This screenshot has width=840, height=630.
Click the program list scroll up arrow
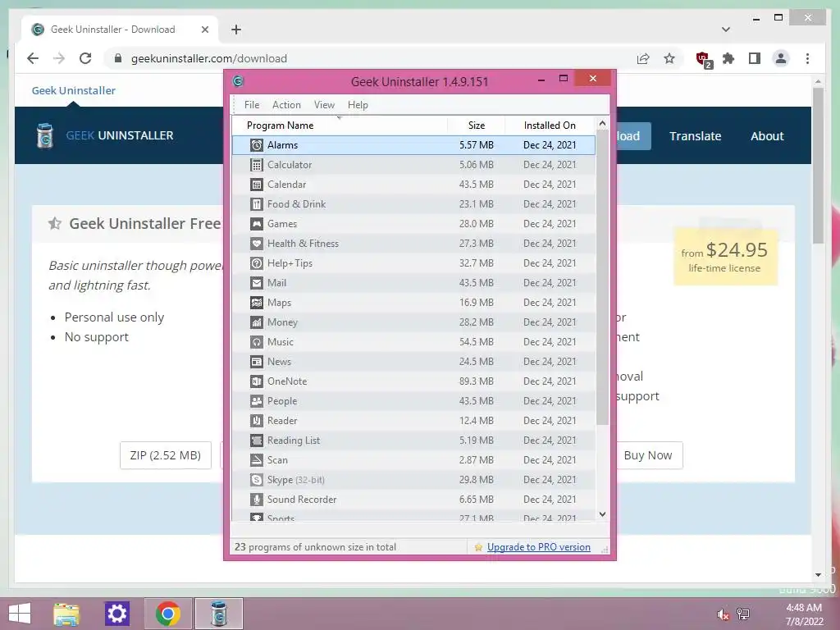[602, 124]
